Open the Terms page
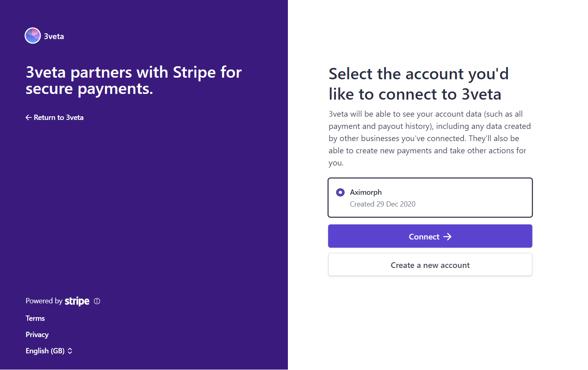588x370 pixels. 35,318
